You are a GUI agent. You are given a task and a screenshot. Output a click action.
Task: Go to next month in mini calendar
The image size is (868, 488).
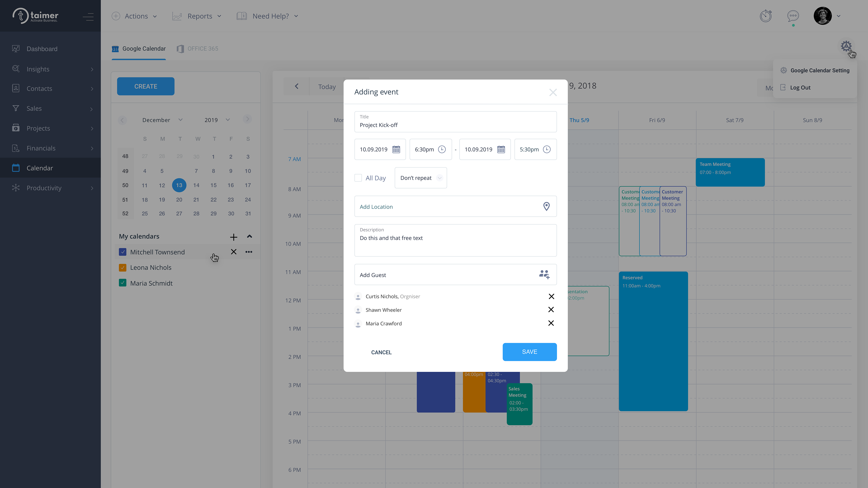pyautogui.click(x=247, y=119)
